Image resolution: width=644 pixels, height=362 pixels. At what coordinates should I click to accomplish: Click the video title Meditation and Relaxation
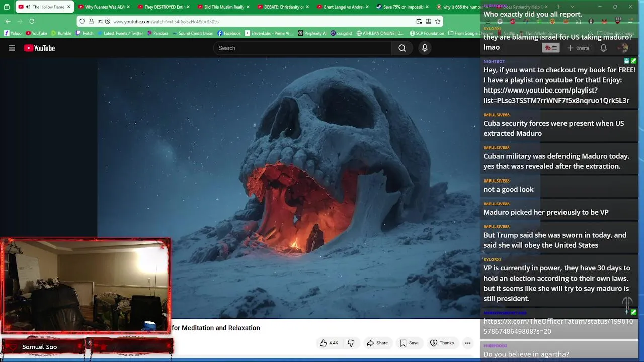(216, 328)
